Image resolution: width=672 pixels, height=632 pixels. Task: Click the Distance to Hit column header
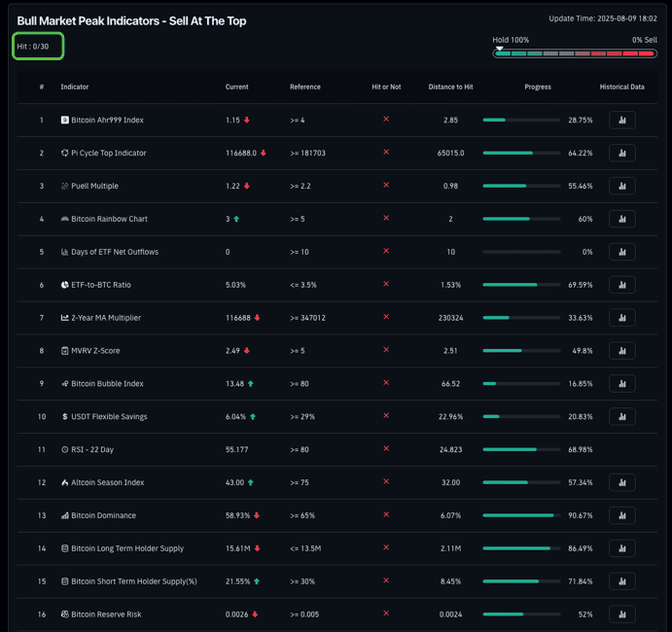(450, 87)
